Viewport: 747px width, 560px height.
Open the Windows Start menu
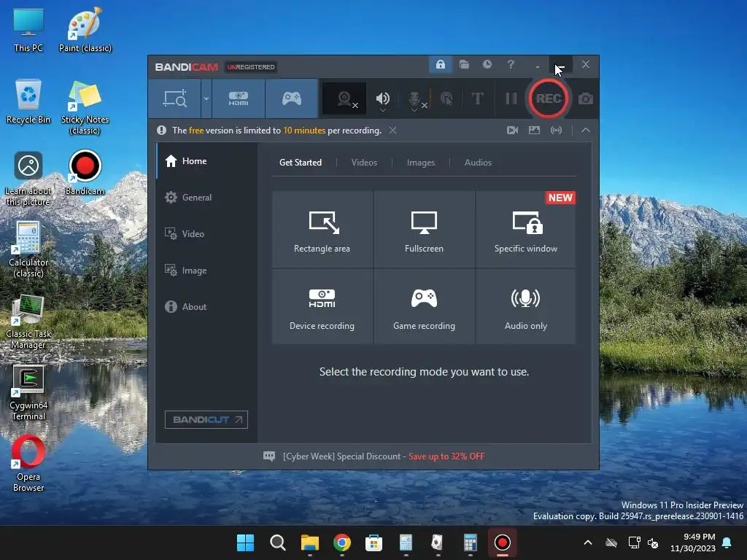tap(245, 542)
